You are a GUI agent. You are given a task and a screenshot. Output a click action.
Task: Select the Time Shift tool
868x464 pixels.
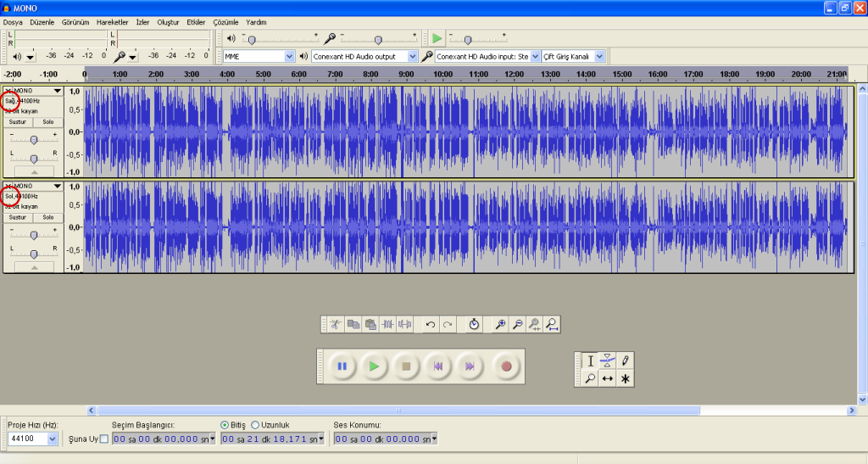click(x=607, y=378)
